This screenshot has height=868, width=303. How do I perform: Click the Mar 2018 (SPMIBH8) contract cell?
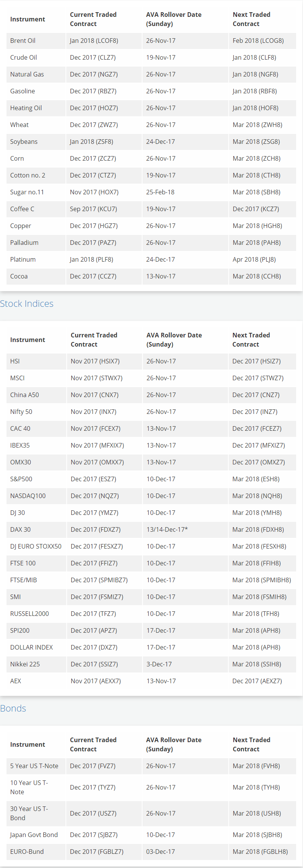click(262, 580)
